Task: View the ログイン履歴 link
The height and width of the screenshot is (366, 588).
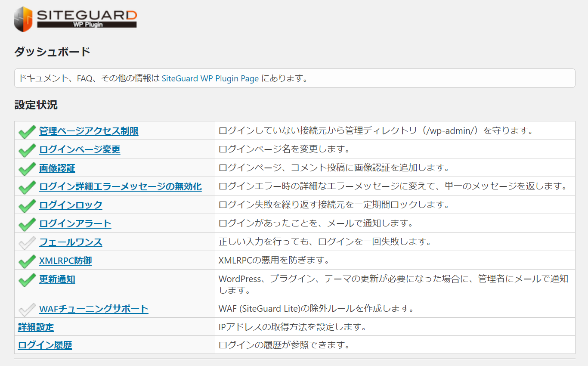Action: 45,345
